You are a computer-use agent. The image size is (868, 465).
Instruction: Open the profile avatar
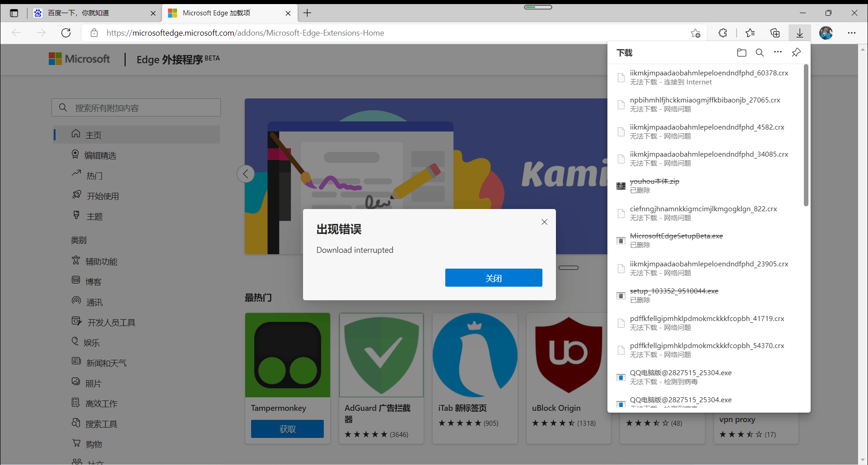[826, 33]
